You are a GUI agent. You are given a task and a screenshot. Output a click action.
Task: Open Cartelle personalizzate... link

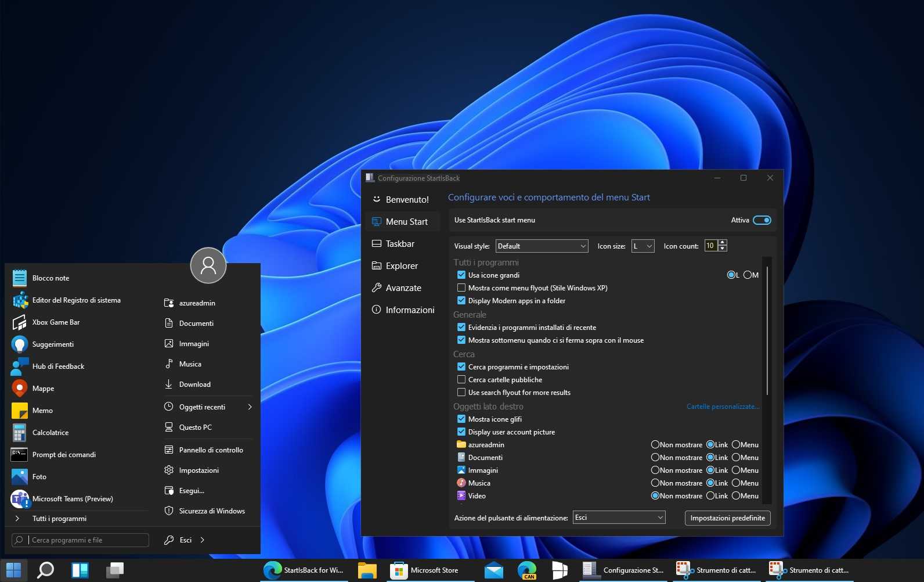(x=723, y=407)
